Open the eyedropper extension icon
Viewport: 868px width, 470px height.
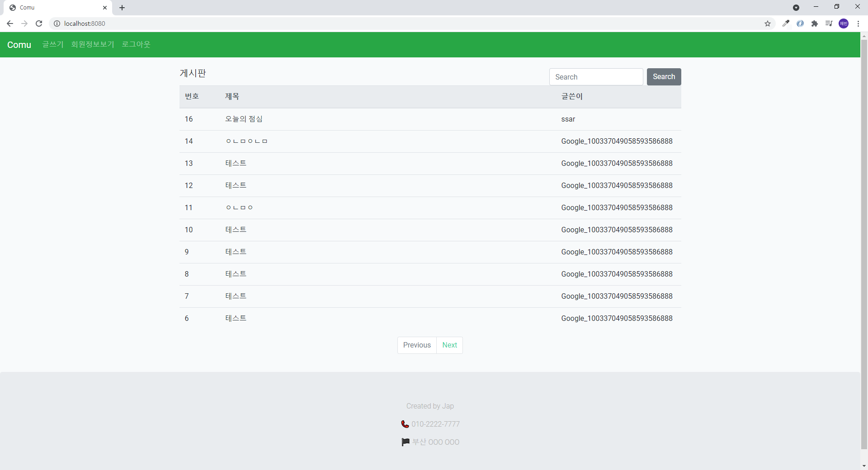click(786, 23)
